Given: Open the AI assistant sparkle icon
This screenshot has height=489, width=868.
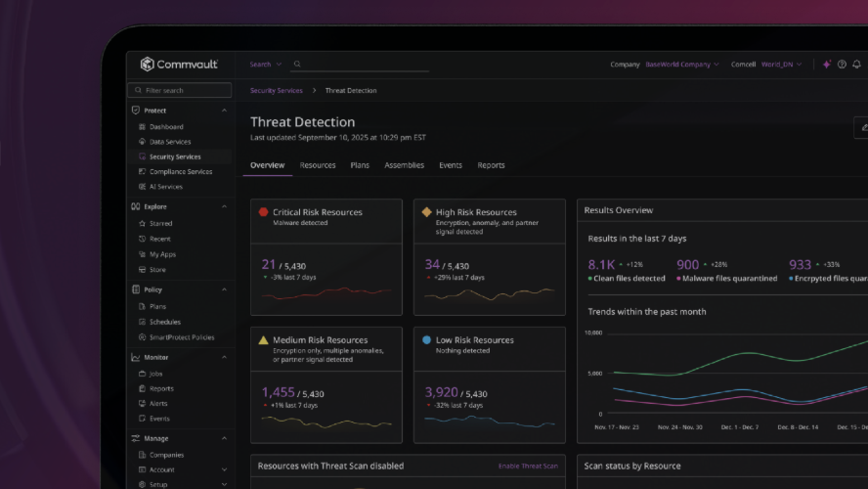Looking at the screenshot, I should pyautogui.click(x=826, y=65).
